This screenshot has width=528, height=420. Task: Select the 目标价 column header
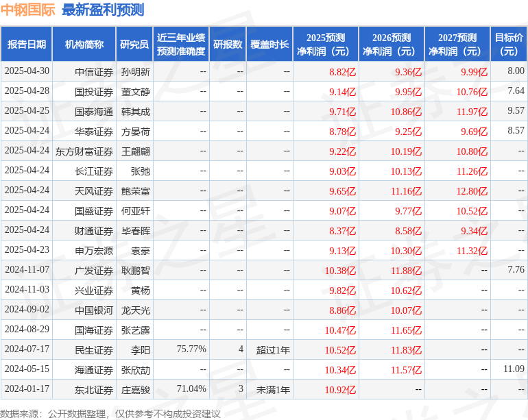tap(509, 44)
